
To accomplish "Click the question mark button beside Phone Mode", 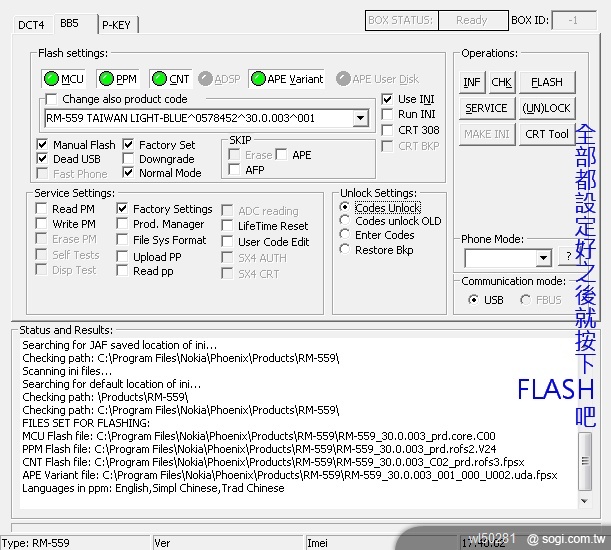I will click(x=568, y=258).
